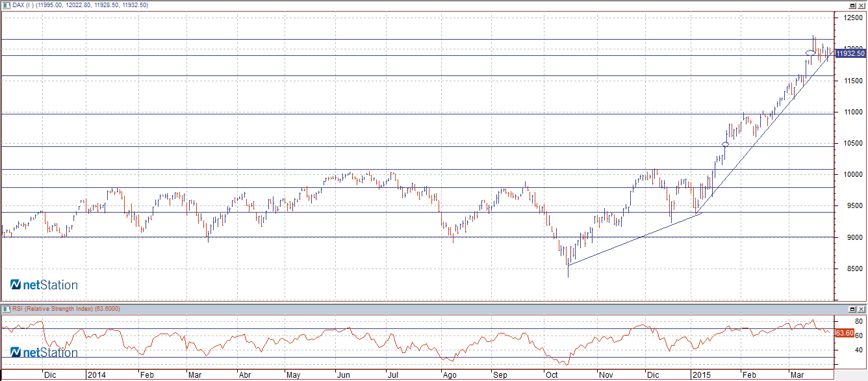Click the Dic label just before 2015
This screenshot has width=868, height=381.
pyautogui.click(x=652, y=375)
